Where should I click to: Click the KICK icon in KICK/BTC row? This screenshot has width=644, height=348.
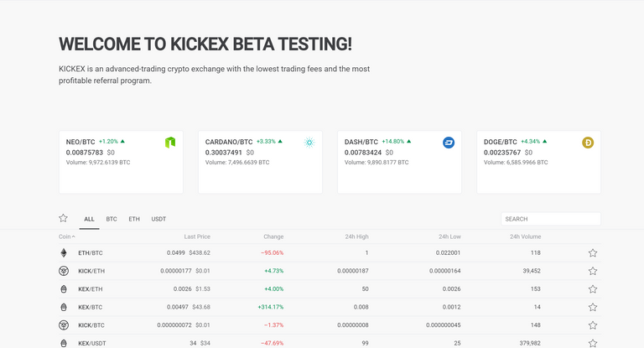[64, 325]
